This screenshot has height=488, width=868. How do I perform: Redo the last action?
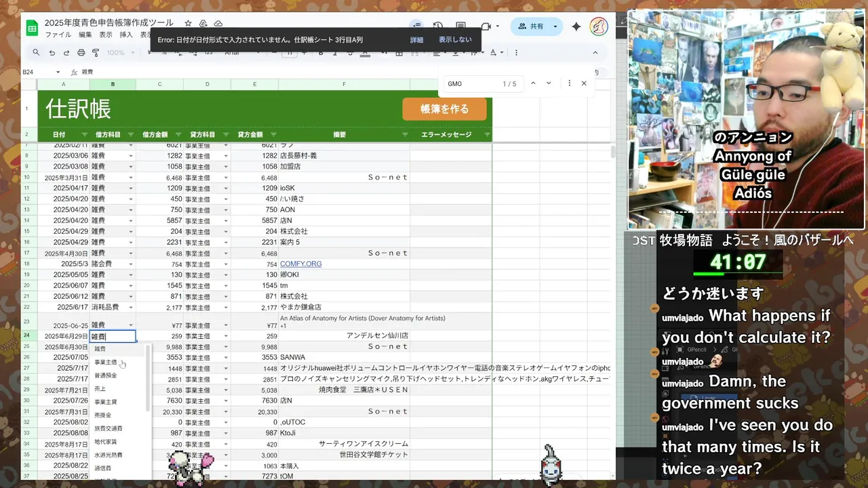(x=66, y=52)
